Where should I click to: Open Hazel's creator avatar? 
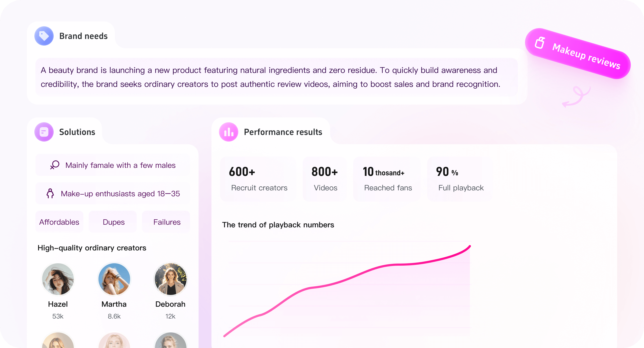(58, 279)
